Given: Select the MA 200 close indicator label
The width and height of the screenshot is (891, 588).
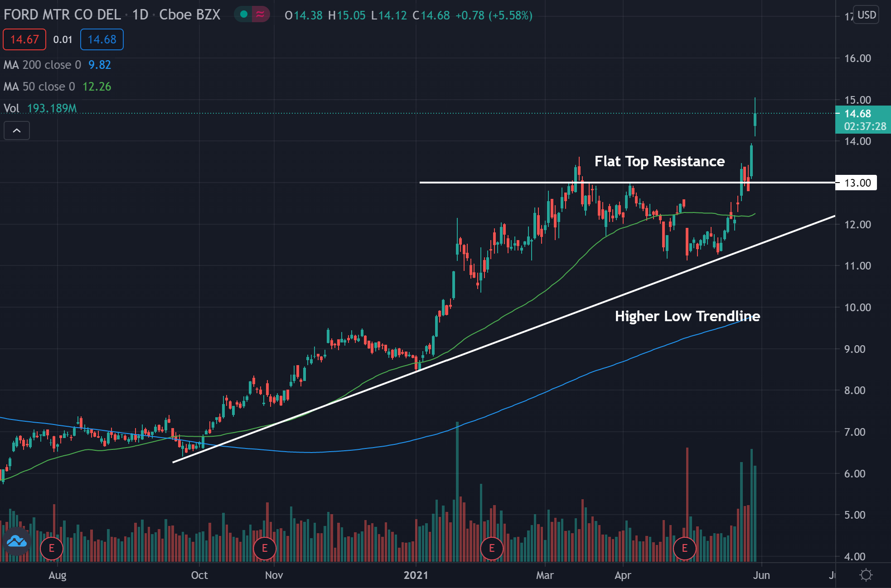Looking at the screenshot, I should (x=42, y=65).
